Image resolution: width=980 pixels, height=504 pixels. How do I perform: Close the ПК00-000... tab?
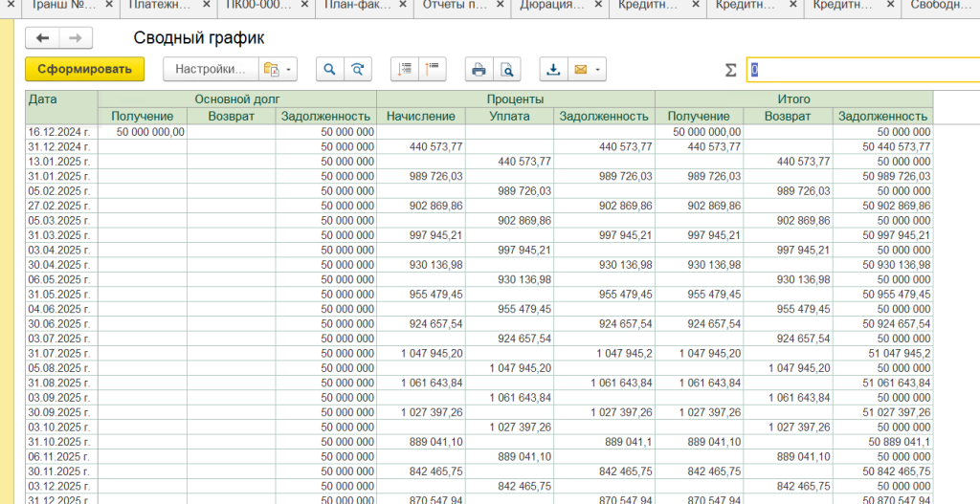tap(304, 5)
